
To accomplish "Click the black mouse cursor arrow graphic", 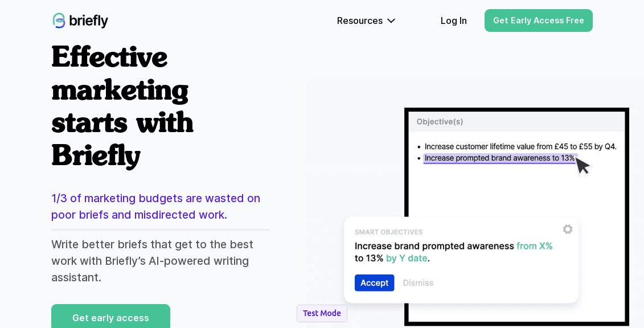I will [583, 166].
